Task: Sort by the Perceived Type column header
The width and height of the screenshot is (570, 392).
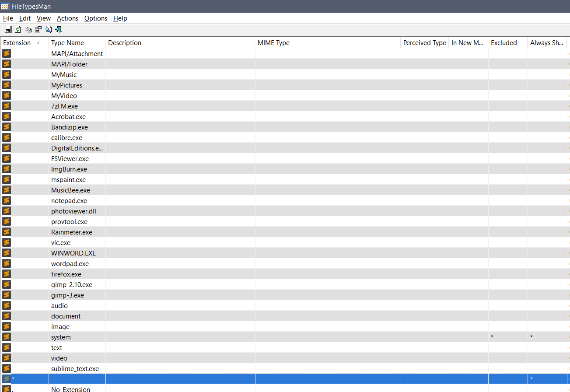Action: [x=425, y=43]
